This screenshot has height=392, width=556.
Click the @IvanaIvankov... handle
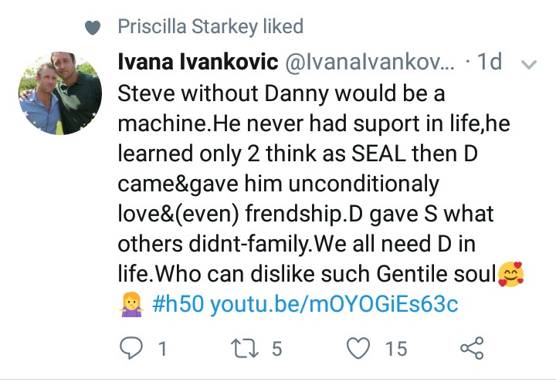coord(370,62)
